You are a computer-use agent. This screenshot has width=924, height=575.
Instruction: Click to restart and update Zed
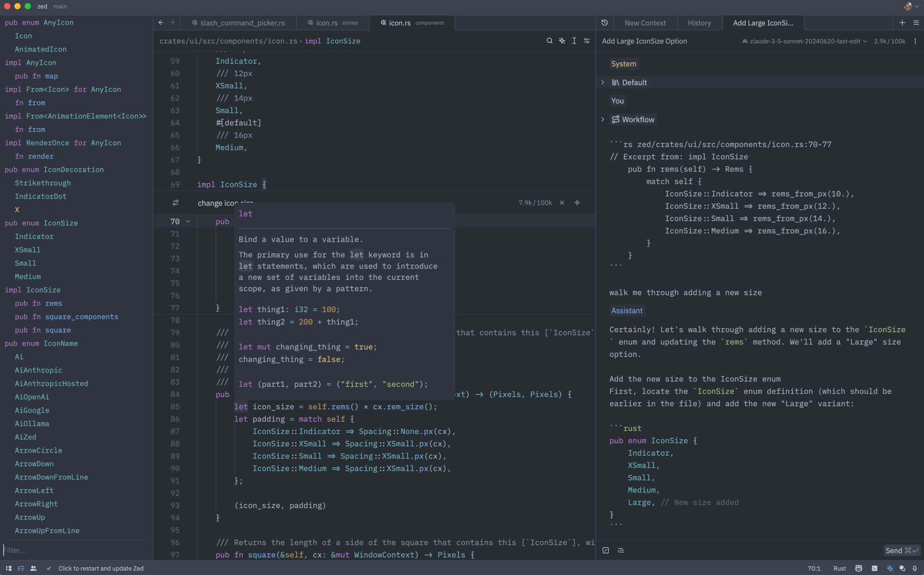point(101,568)
